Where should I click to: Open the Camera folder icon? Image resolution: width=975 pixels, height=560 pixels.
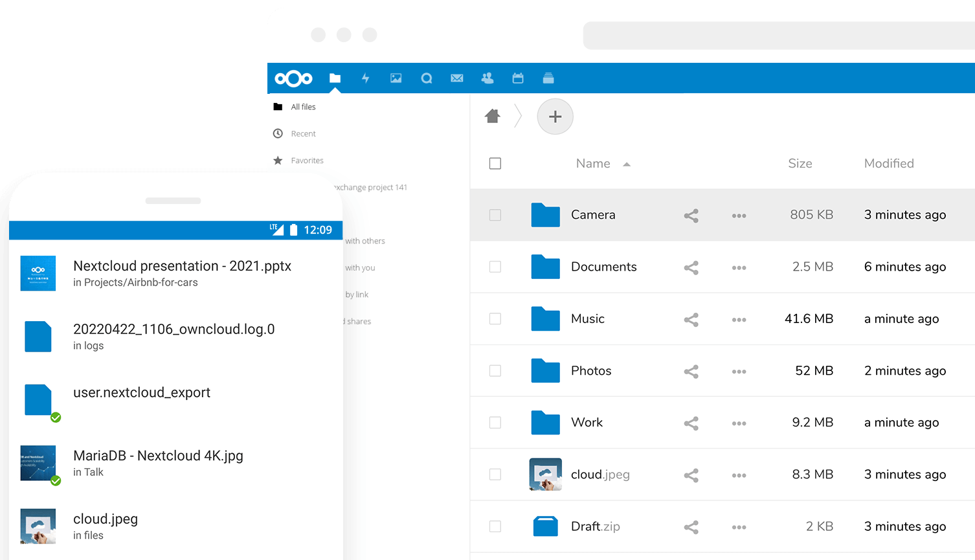point(546,215)
